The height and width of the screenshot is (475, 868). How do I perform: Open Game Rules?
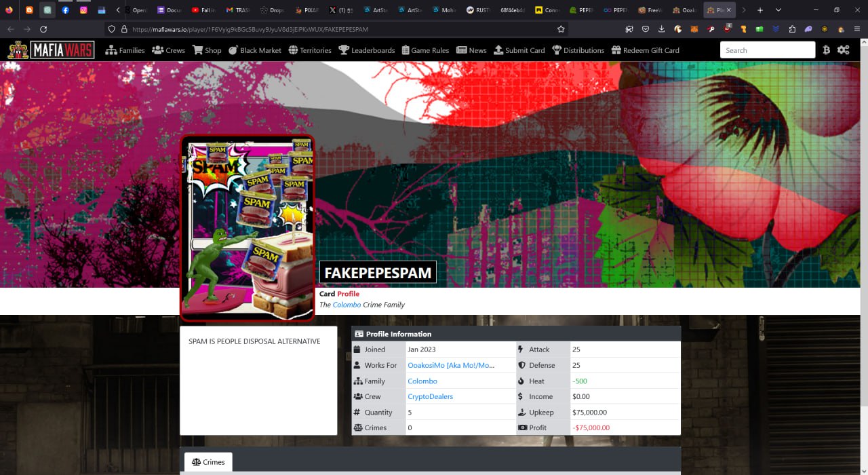click(x=425, y=50)
